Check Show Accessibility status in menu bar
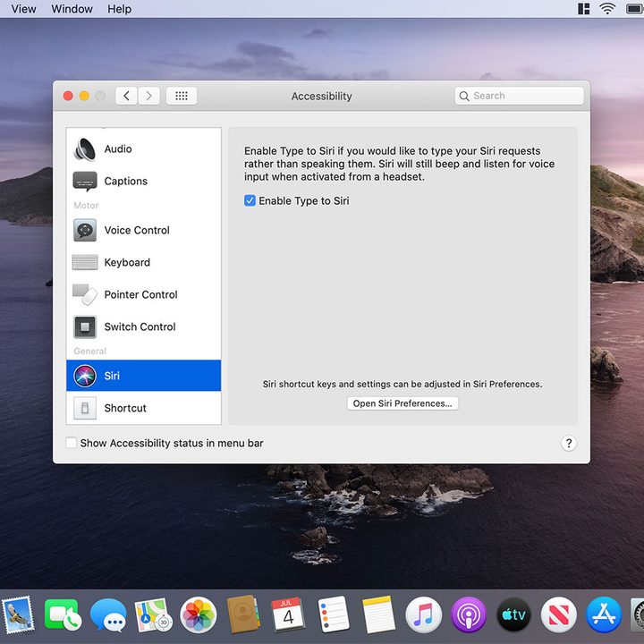The image size is (644, 644). (x=71, y=443)
